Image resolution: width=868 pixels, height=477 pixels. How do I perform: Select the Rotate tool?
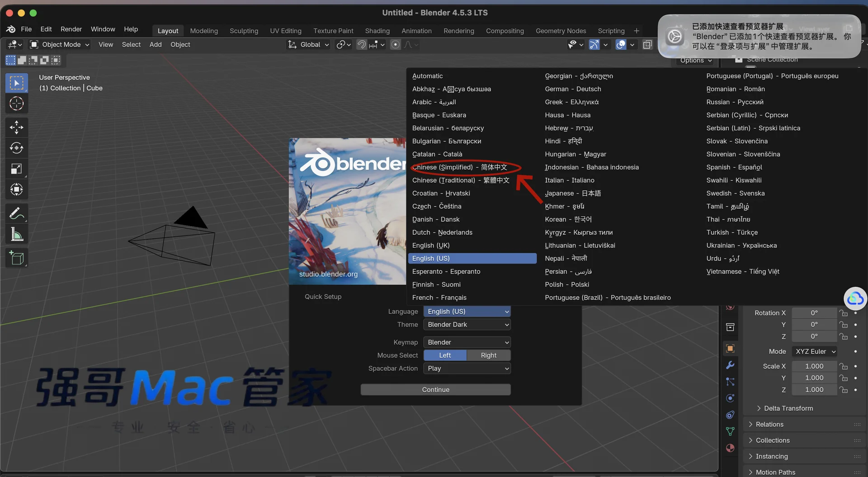point(17,148)
